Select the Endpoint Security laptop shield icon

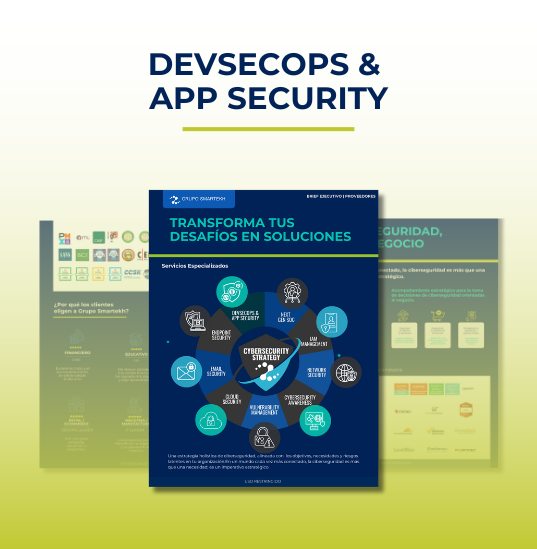(x=195, y=321)
